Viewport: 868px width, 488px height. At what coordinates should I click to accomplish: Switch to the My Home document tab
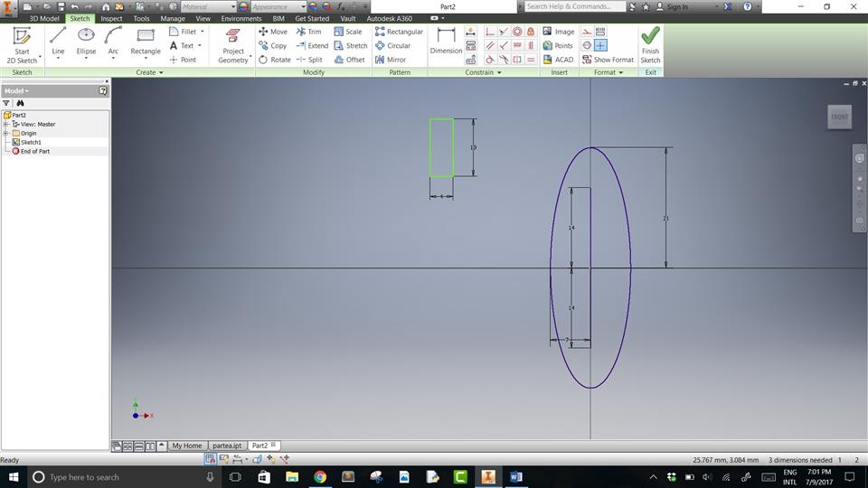coord(186,446)
